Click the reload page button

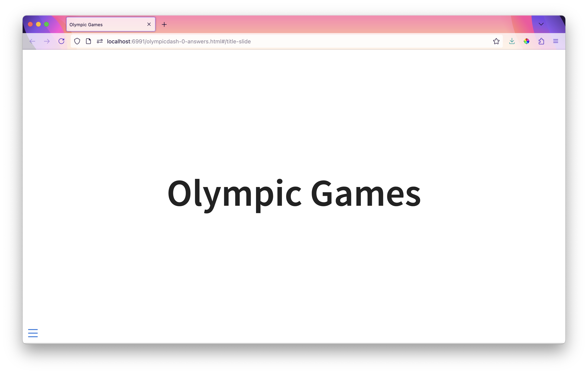tap(61, 41)
